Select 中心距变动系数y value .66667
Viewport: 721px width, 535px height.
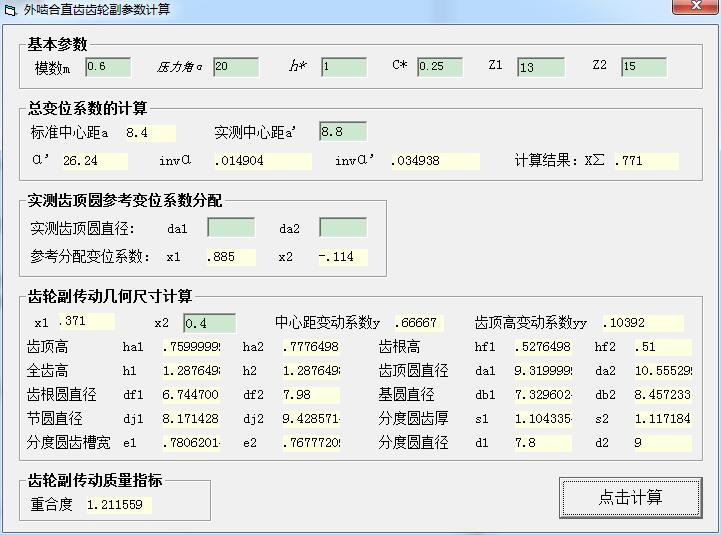click(418, 323)
